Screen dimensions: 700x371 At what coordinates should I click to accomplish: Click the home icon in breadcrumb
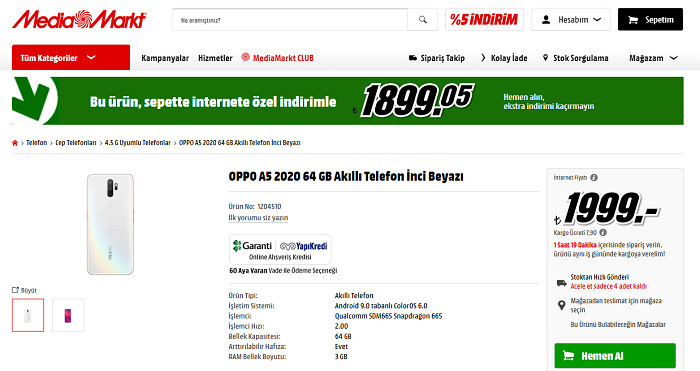pos(15,143)
